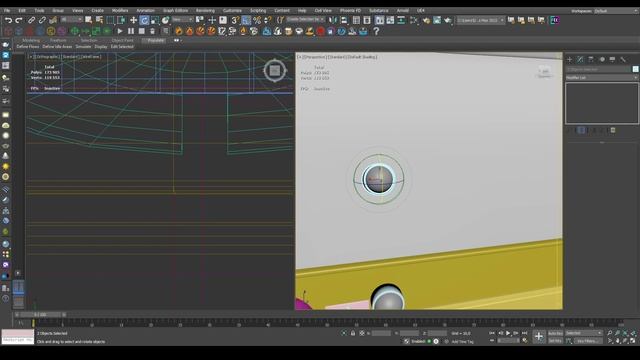Click the Stop square icon in toolbar

[x=142, y=31]
